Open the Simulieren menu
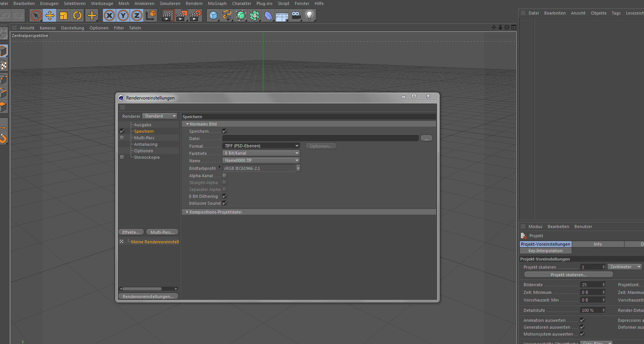Screen dimensions: 644x344 [170, 3]
